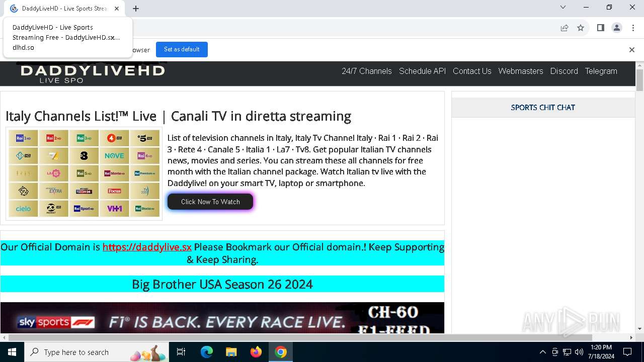
Task: Click the share page icon in address bar
Action: click(x=565, y=28)
